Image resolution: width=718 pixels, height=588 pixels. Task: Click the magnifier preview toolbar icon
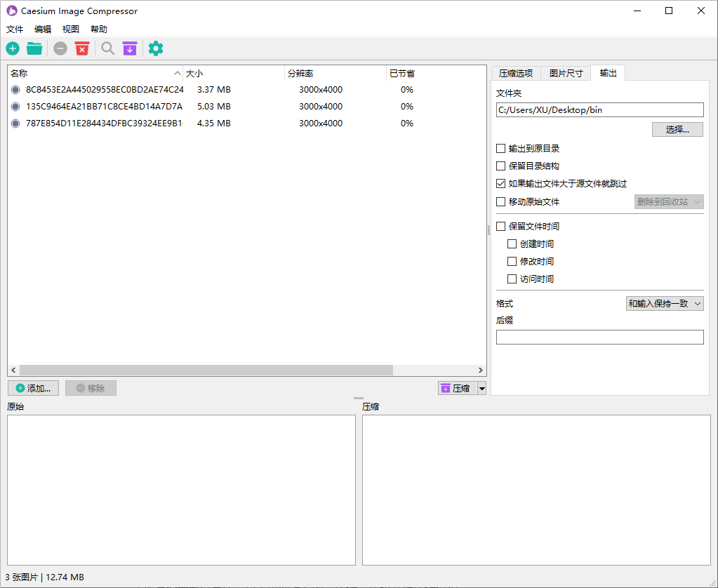[x=107, y=48]
